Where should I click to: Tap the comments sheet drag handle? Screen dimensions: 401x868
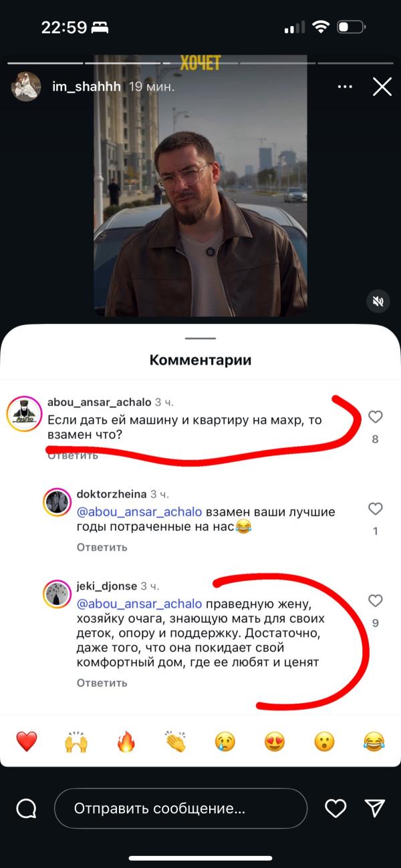coord(200,339)
